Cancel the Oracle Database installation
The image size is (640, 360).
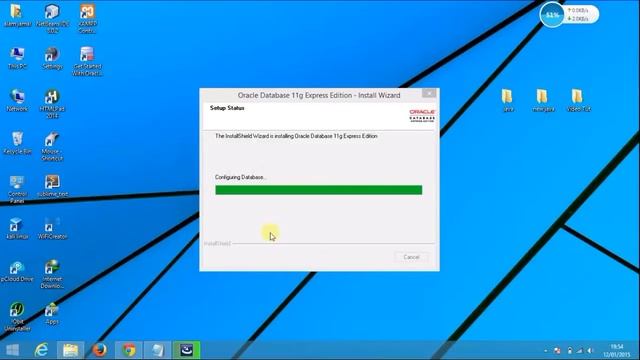coord(411,257)
